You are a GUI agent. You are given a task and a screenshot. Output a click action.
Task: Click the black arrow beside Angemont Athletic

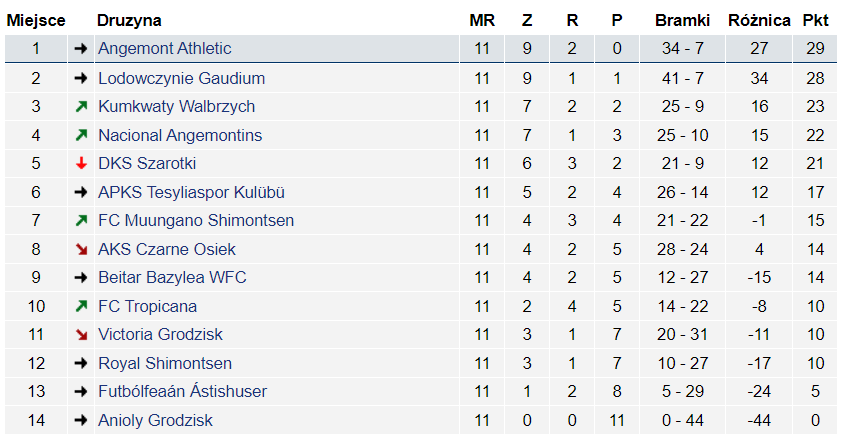tap(81, 49)
